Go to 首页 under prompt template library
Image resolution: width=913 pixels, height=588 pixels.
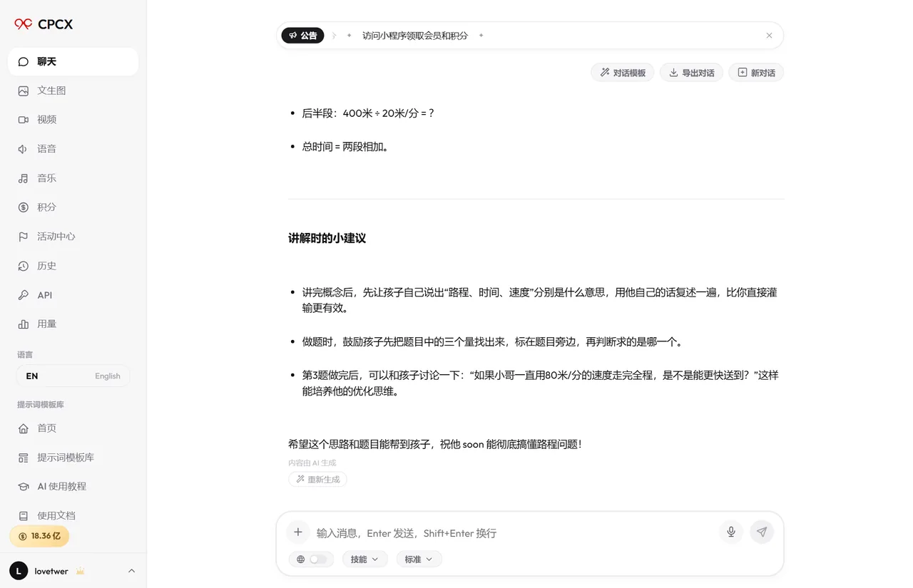(73, 428)
